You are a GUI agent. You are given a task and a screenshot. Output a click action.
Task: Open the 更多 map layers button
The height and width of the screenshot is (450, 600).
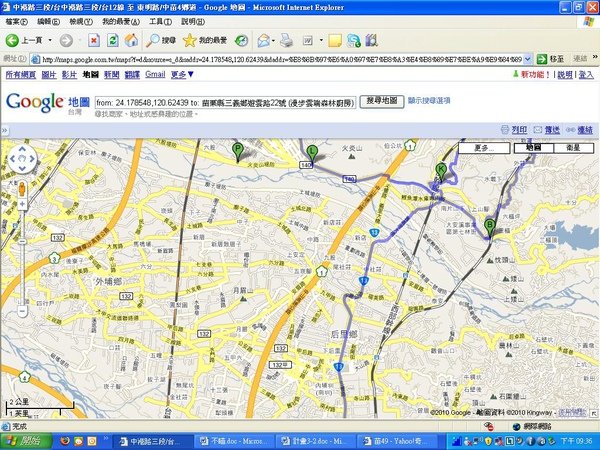(484, 148)
